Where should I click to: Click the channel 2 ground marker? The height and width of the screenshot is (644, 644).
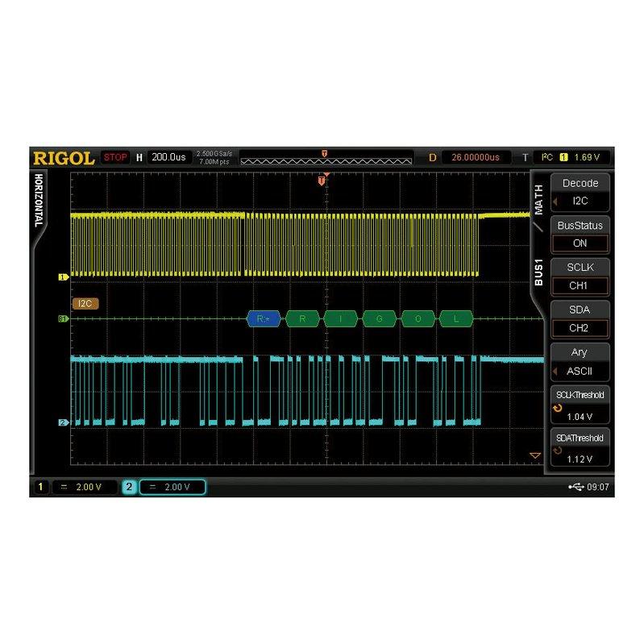pyautogui.click(x=63, y=422)
